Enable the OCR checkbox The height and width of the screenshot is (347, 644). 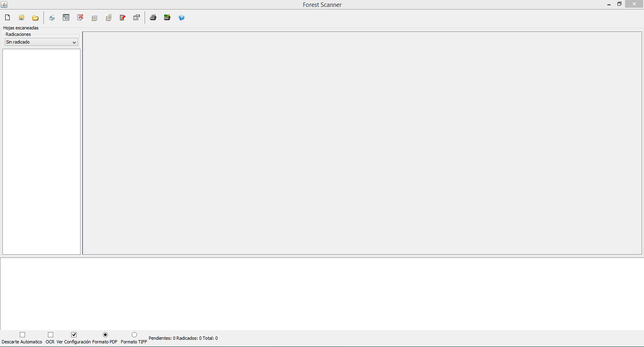click(x=50, y=335)
